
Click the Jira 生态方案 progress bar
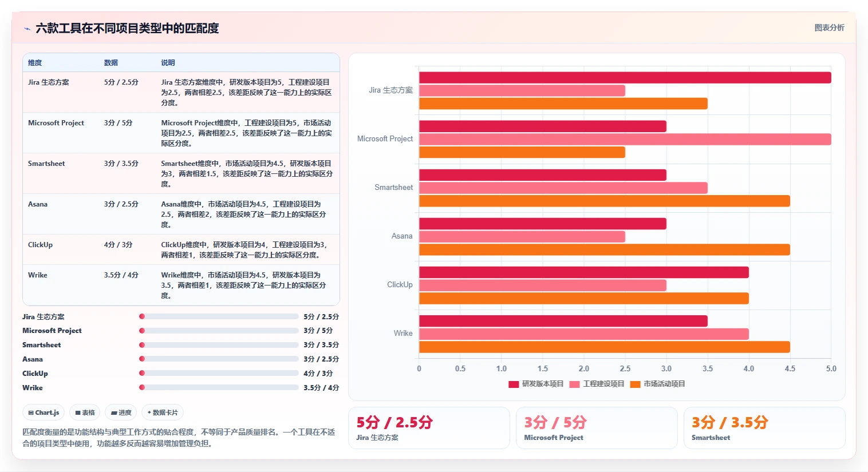[219, 316]
